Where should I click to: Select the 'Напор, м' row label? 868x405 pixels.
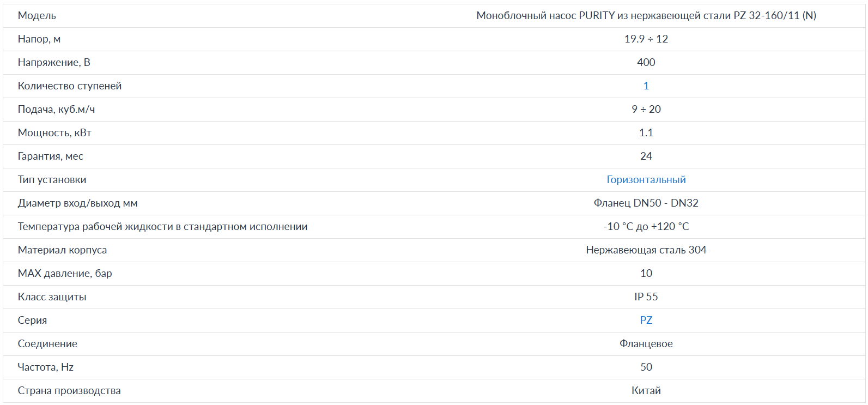pos(39,39)
